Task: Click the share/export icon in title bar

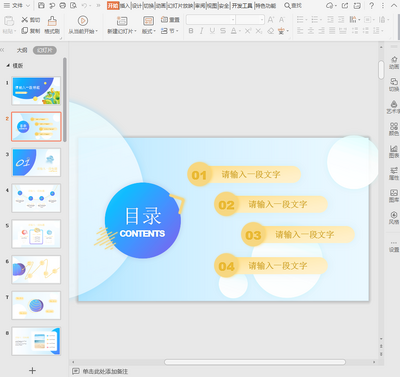Action: 345,6
